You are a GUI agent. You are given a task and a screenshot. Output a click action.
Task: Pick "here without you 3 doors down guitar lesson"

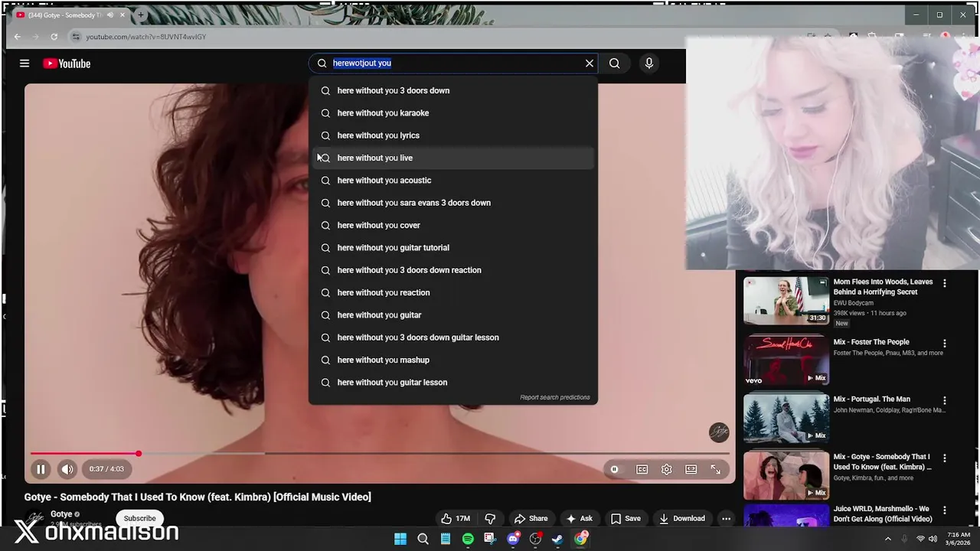452,337
